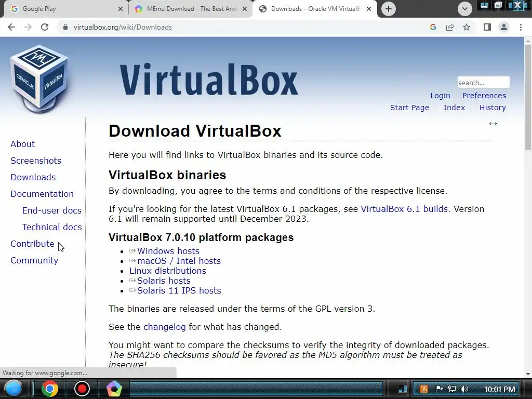Switch to the MEmu Download tab
Image resolution: width=532 pixels, height=399 pixels.
190,9
